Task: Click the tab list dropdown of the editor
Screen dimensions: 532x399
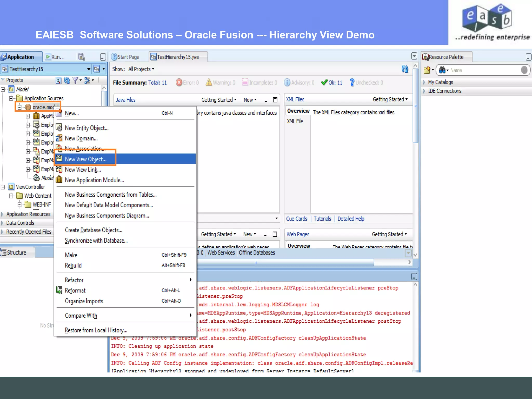Action: coord(414,56)
